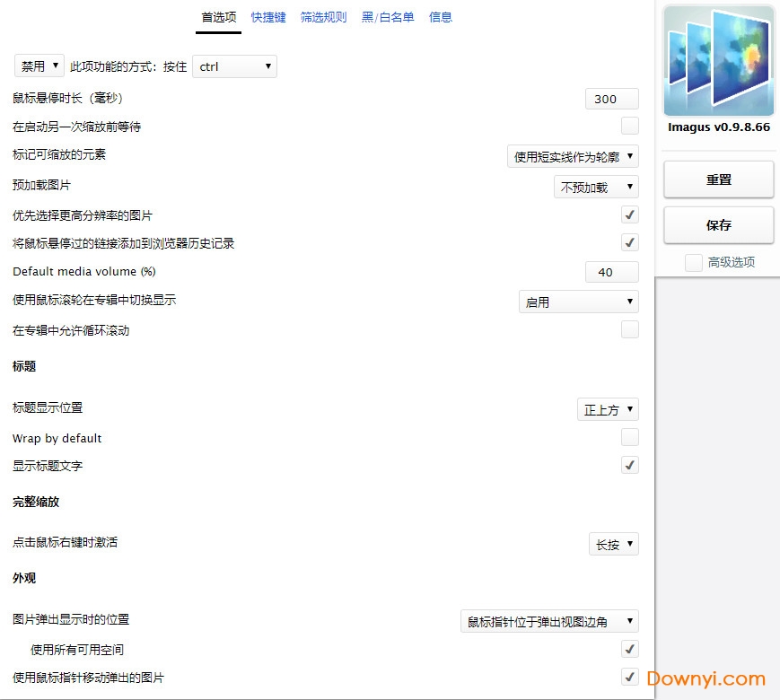Uncheck 显示标题文字 checkbox
This screenshot has height=700, width=780.
click(x=630, y=465)
